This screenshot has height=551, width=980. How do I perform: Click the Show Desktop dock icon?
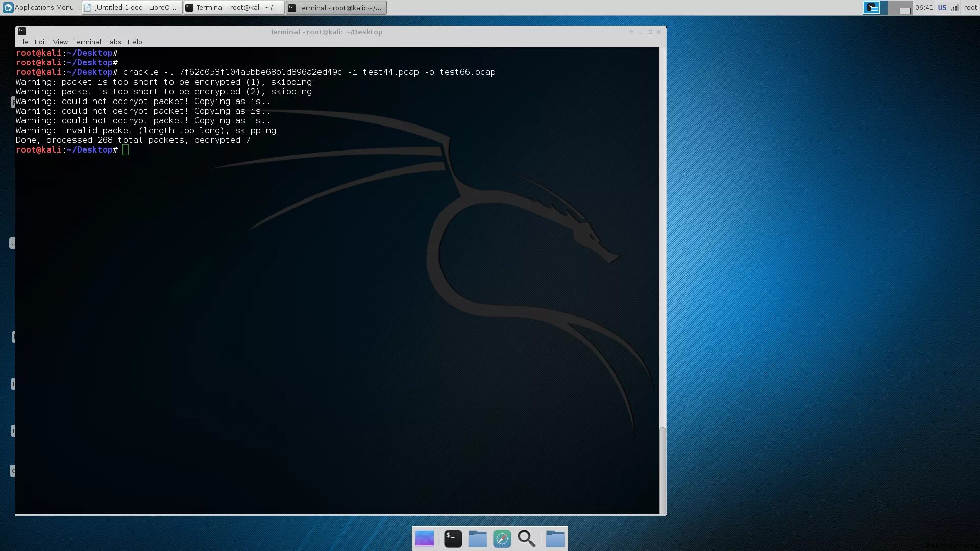[x=424, y=539]
